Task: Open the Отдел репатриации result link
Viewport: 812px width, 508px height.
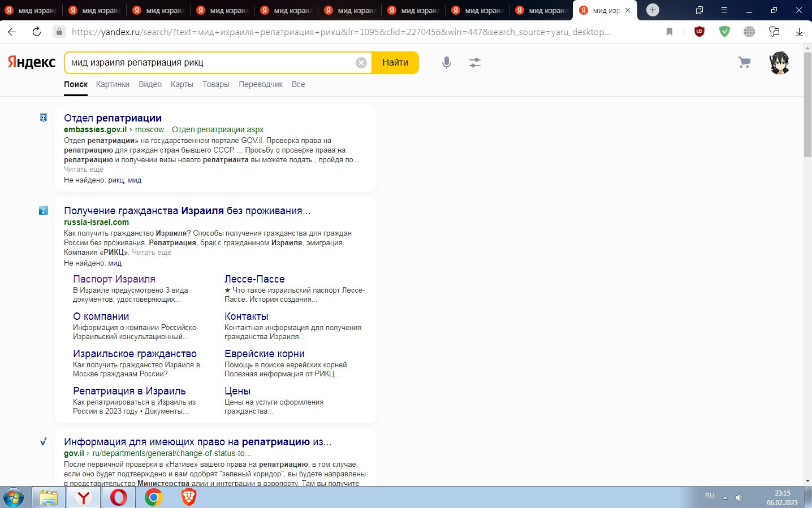Action: [113, 118]
